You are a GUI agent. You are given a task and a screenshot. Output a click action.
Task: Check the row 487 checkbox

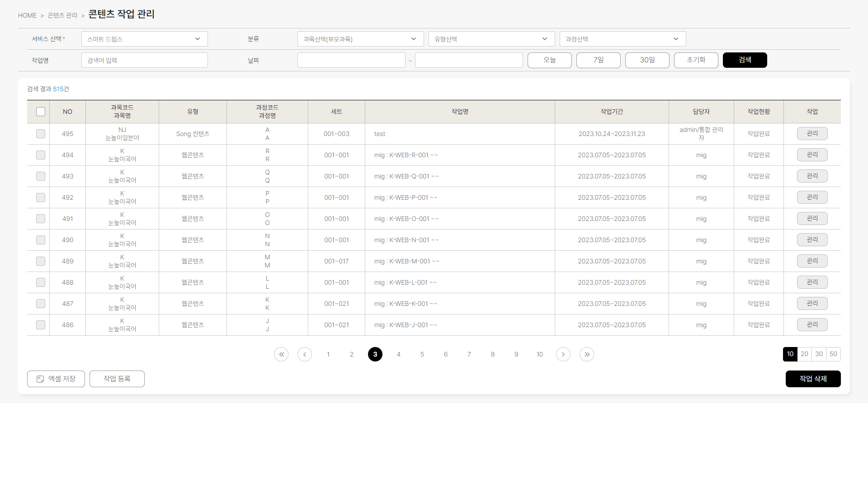coord(41,304)
